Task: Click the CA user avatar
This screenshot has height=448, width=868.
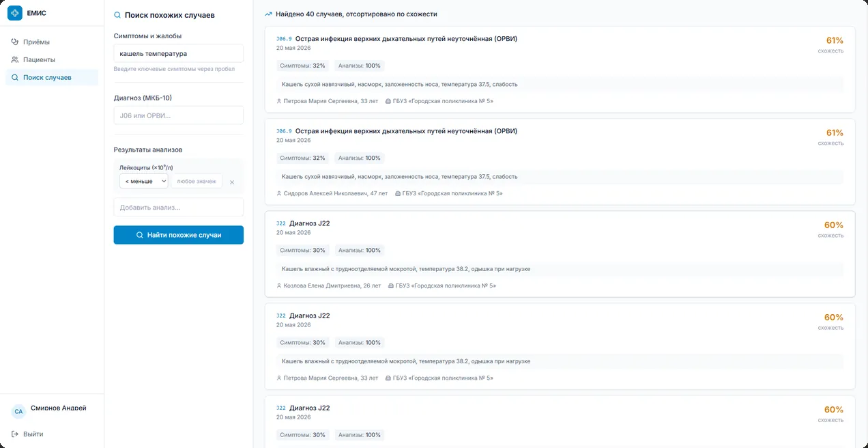Action: pos(18,411)
